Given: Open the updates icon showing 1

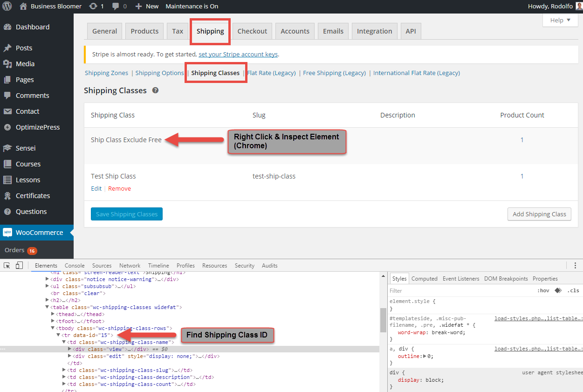Looking at the screenshot, I should tap(96, 6).
